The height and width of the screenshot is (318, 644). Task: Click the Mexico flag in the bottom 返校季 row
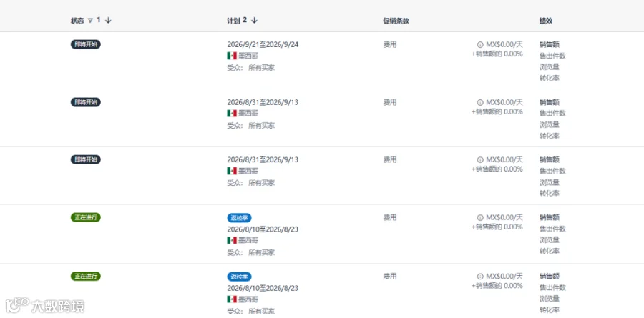pyautogui.click(x=232, y=299)
